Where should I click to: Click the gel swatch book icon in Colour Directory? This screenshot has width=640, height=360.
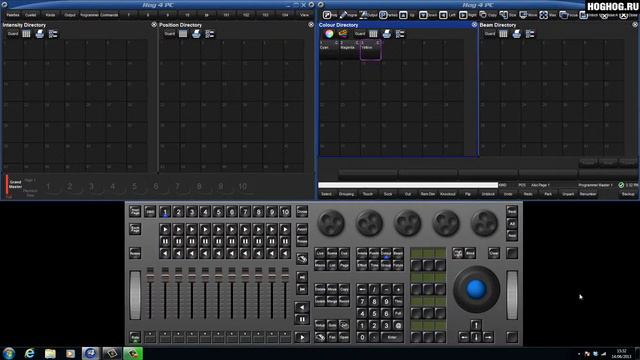click(x=343, y=34)
